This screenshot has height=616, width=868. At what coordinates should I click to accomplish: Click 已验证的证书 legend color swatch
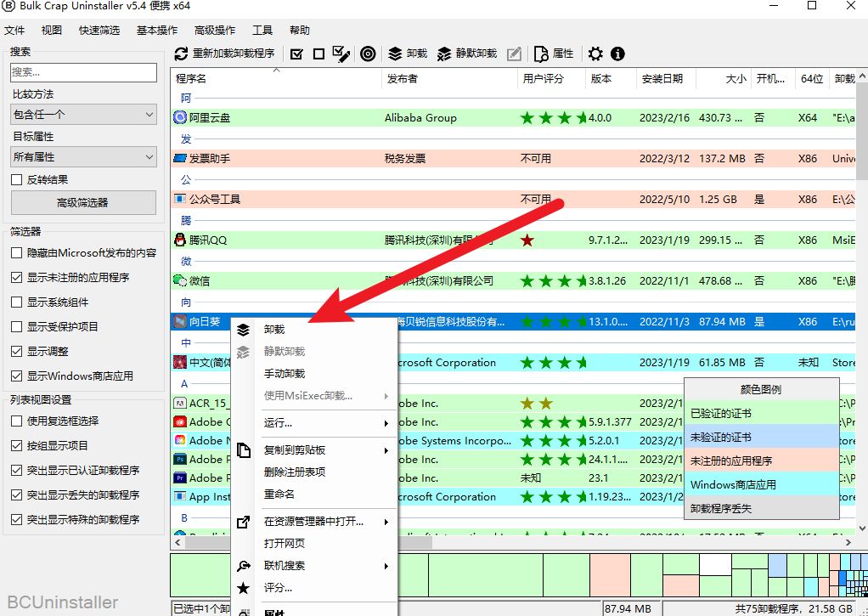pyautogui.click(x=762, y=413)
